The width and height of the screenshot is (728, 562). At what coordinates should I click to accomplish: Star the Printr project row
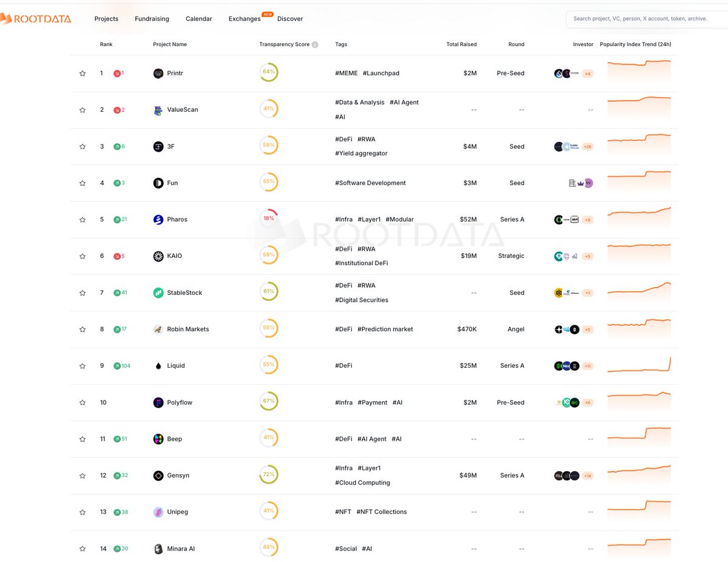[83, 73]
